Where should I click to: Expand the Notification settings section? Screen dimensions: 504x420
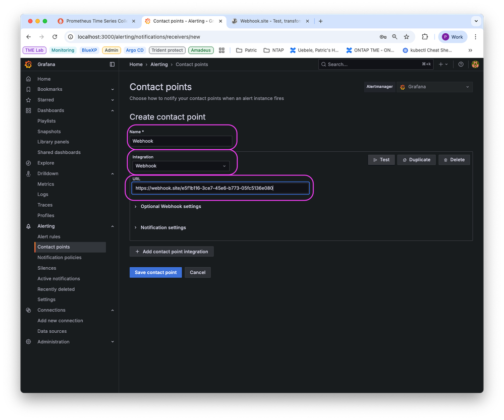point(163,227)
